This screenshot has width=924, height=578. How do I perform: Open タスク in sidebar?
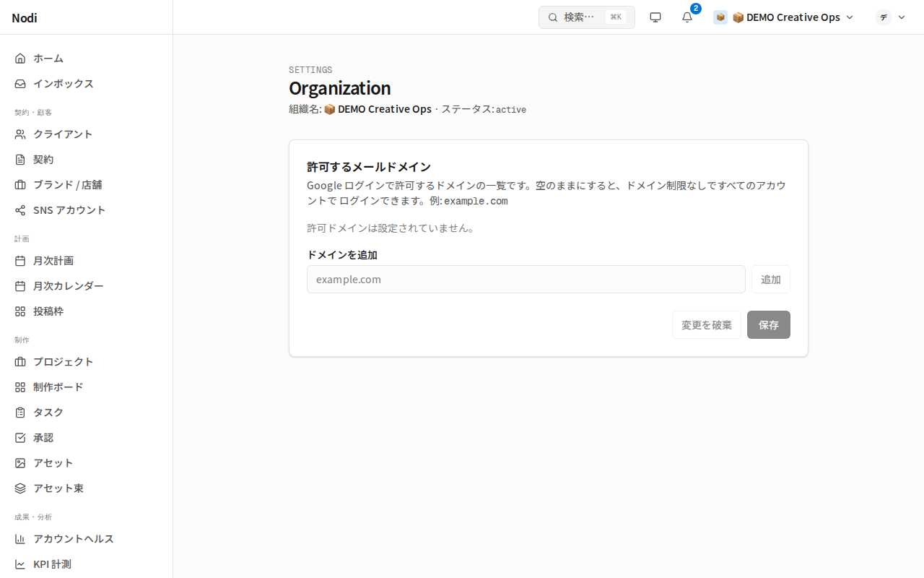87,413
